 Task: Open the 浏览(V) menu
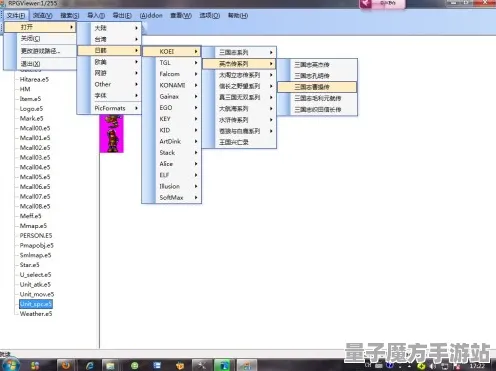(42, 16)
